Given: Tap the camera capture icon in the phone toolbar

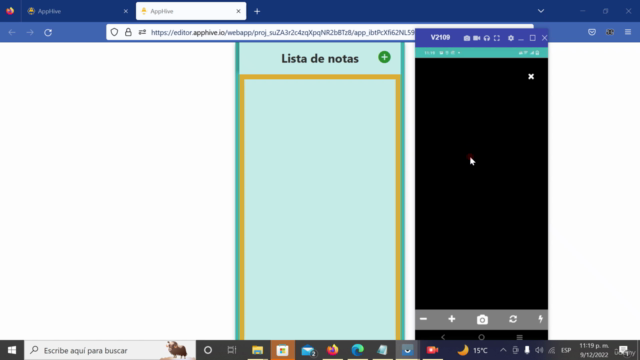Looking at the screenshot, I should [482, 320].
